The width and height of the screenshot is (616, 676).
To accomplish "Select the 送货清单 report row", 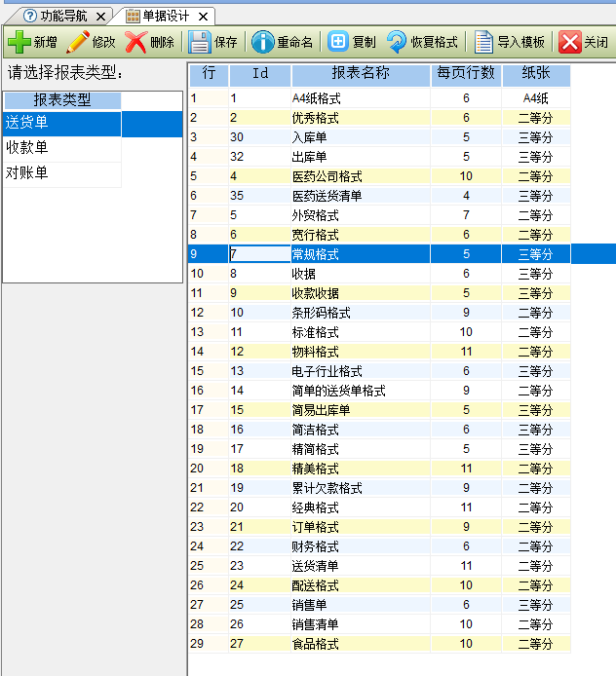I will click(379, 566).
